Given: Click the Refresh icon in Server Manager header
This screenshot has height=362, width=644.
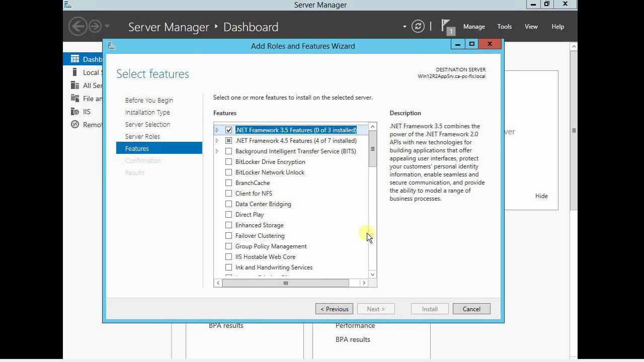Looking at the screenshot, I should 418,26.
